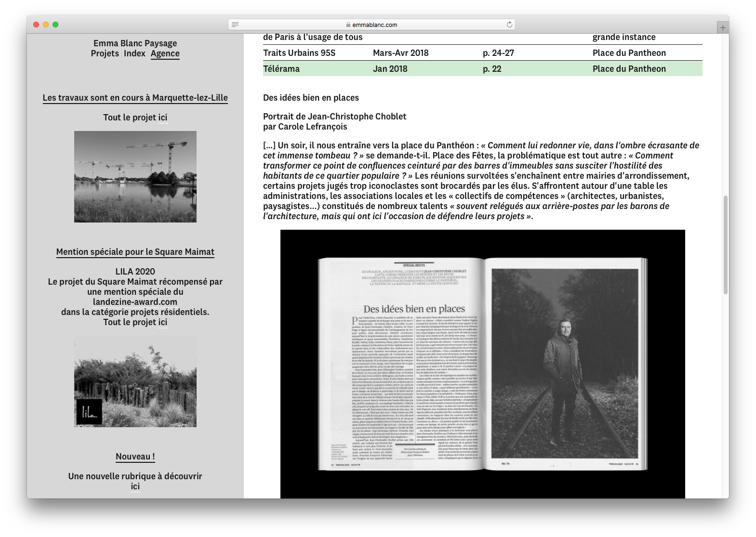Reload the page with refresh icon
The image size is (756, 537).
click(x=509, y=25)
